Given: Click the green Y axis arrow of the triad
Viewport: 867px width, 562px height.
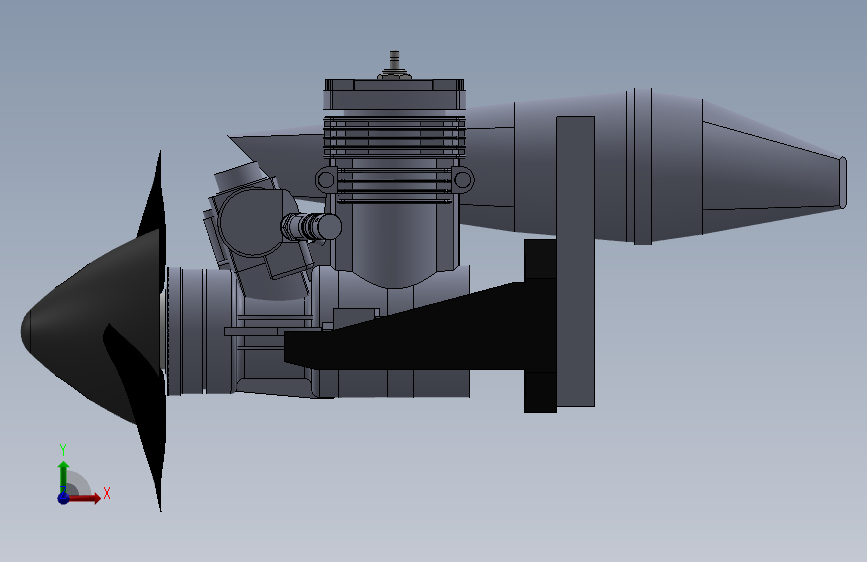Looking at the screenshot, I should [x=63, y=476].
